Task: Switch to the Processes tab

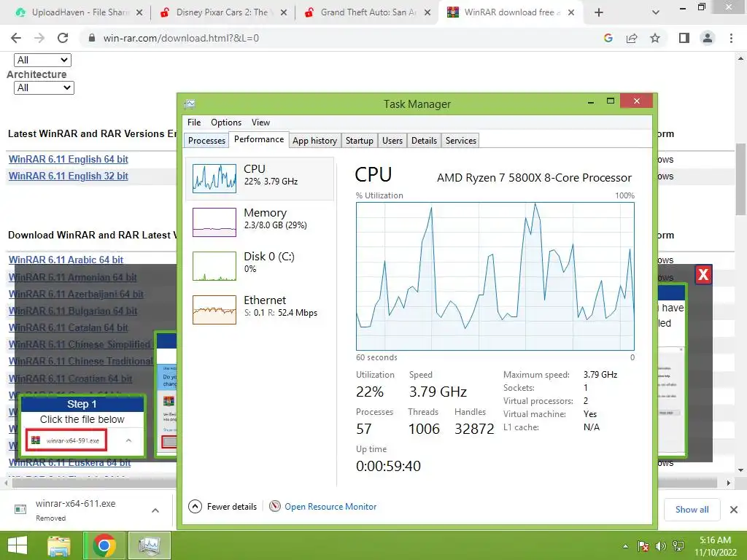Action: coord(206,141)
